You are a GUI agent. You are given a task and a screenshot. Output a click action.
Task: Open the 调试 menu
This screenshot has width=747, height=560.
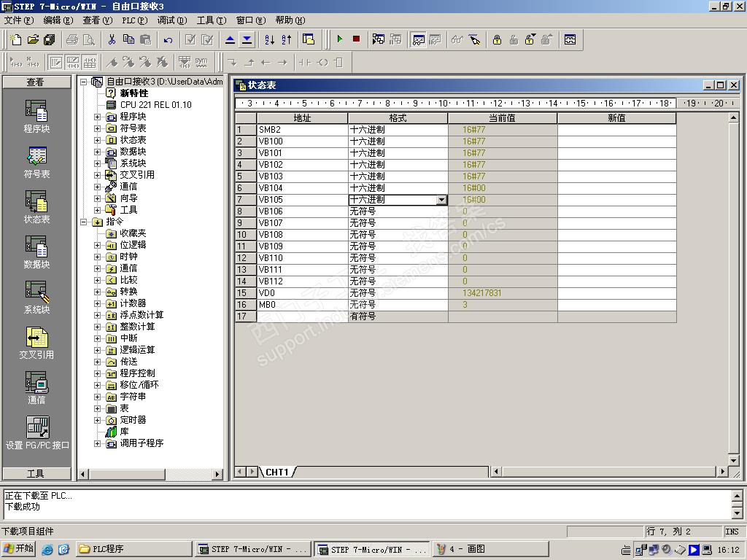[x=172, y=20]
